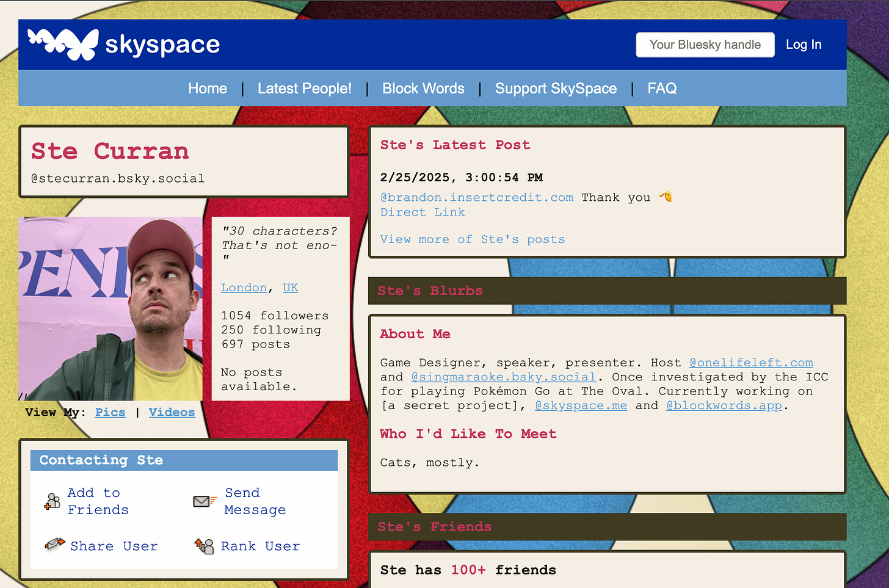Open the @onelifeleft.com link

pyautogui.click(x=751, y=363)
